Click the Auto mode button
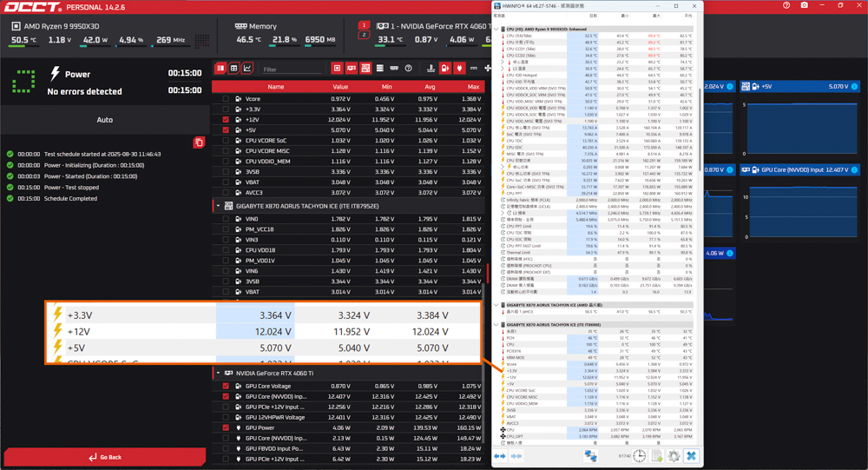The height and width of the screenshot is (470, 868). (x=105, y=120)
